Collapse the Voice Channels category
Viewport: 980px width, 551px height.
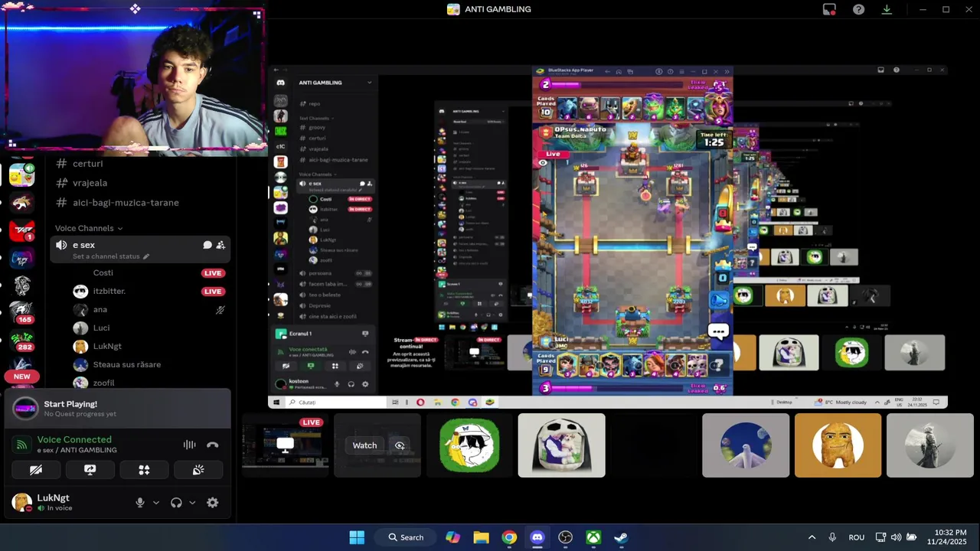pyautogui.click(x=88, y=228)
